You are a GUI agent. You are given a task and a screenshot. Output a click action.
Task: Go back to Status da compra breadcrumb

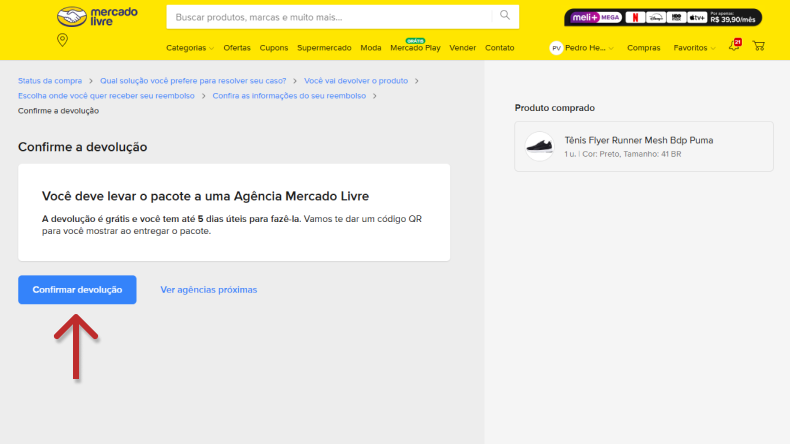(x=50, y=81)
